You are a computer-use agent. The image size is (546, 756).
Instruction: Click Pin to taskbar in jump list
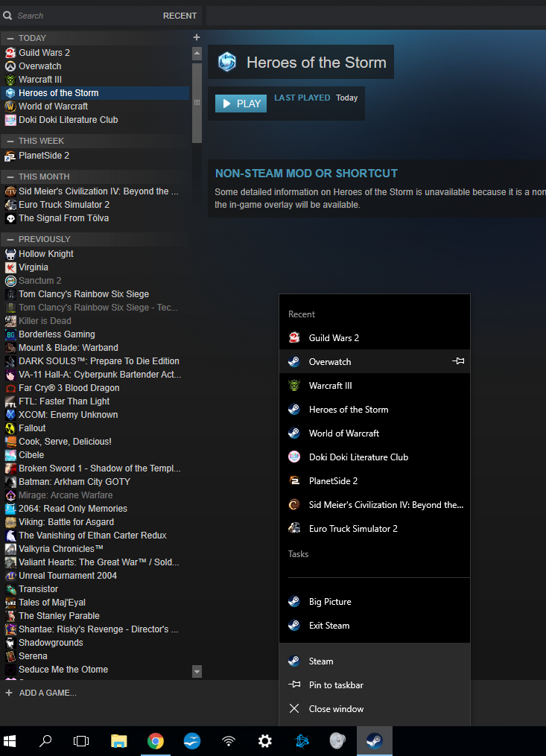click(x=374, y=684)
